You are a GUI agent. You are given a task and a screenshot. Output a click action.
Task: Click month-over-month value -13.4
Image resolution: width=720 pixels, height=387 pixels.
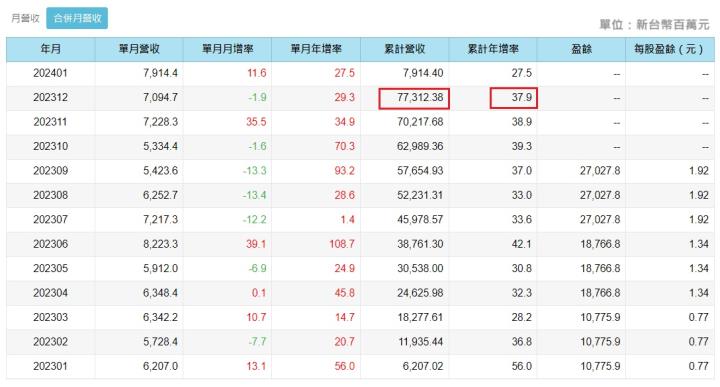[254, 195]
